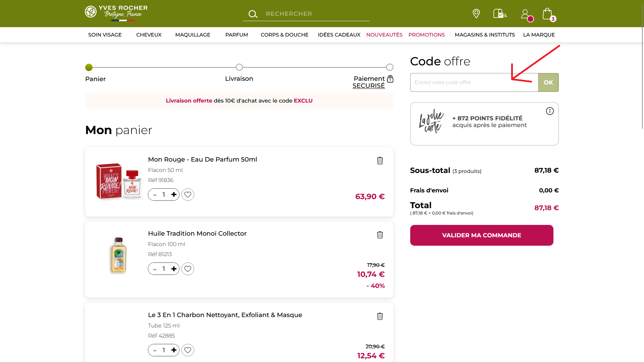Screen dimensions: 644x362
Task: Open Mon Rouge perfume product thumbnail
Action: pos(119,181)
